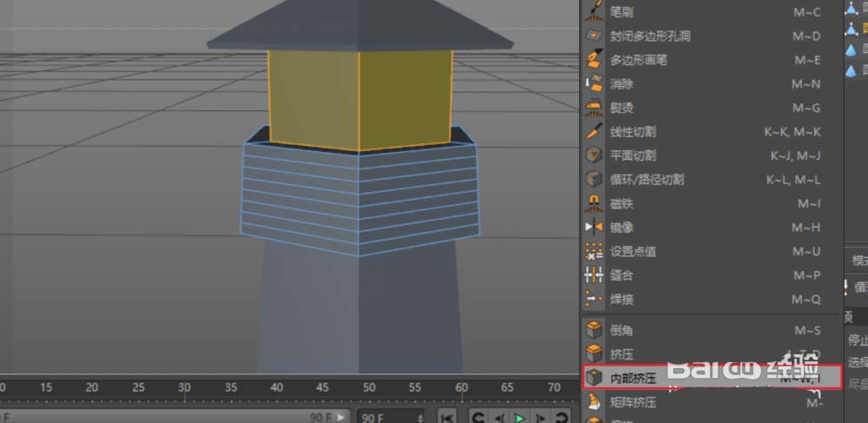
Task: Choose the 镜像 mirror tool
Action: (712, 228)
